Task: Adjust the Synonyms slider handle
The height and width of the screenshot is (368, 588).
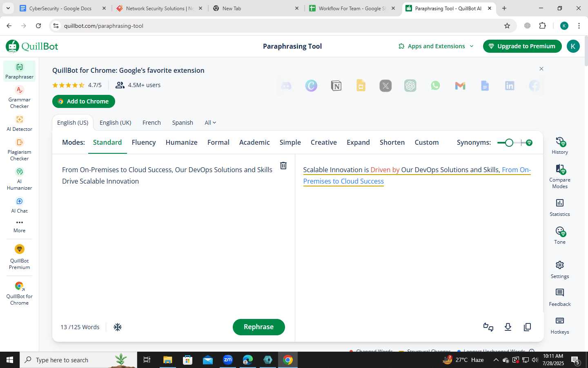Action: coord(509,143)
